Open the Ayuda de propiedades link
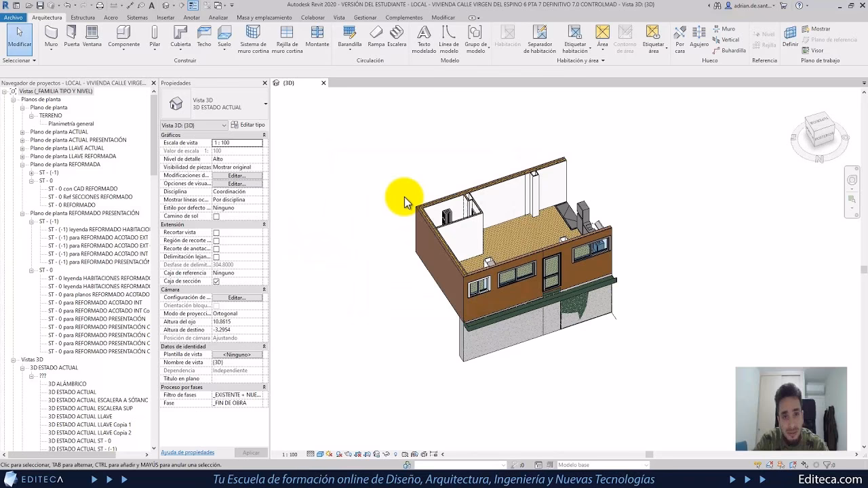868x488 pixels. [187, 451]
